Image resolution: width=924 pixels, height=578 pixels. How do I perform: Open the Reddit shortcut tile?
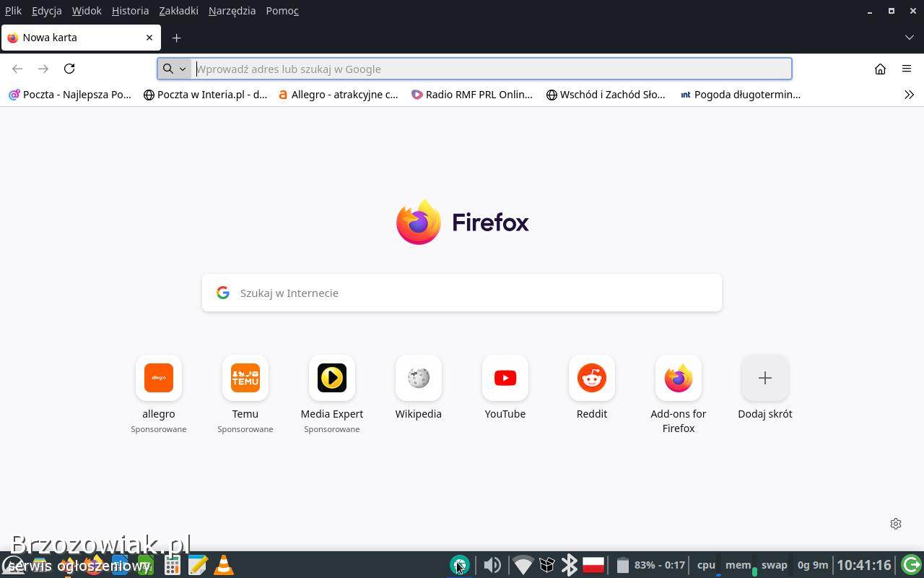point(592,379)
